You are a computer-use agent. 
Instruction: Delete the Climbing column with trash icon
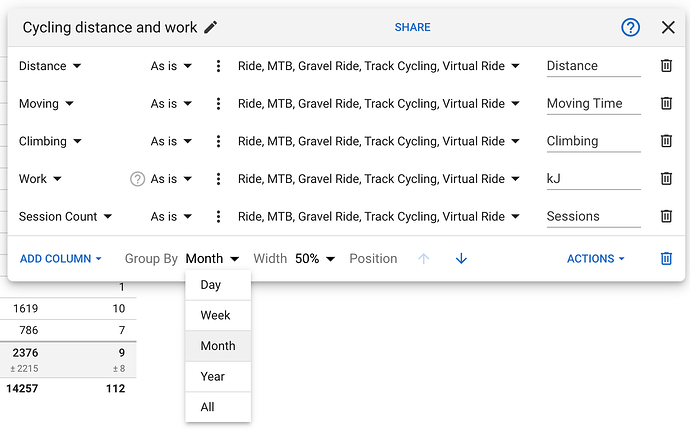pos(665,141)
